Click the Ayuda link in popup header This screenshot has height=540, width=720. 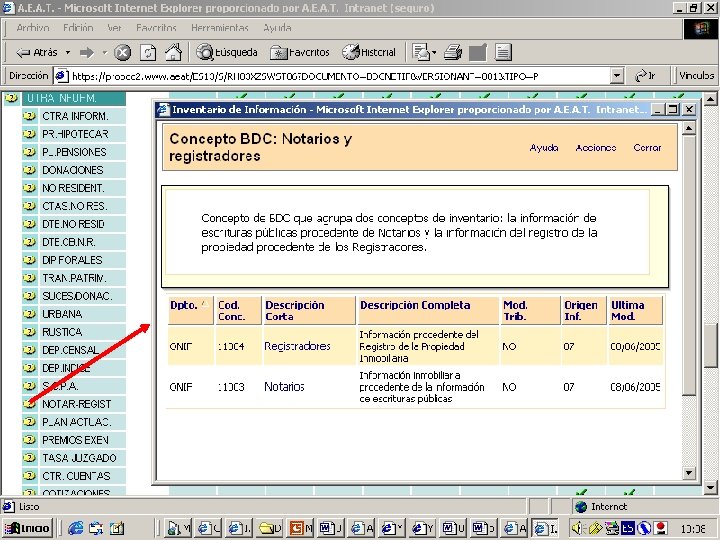click(544, 147)
